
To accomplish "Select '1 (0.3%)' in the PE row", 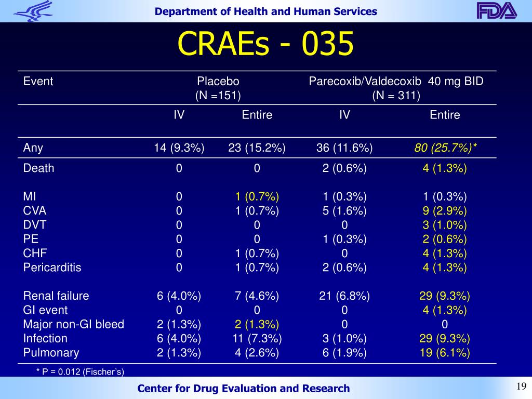I will click(x=345, y=239).
